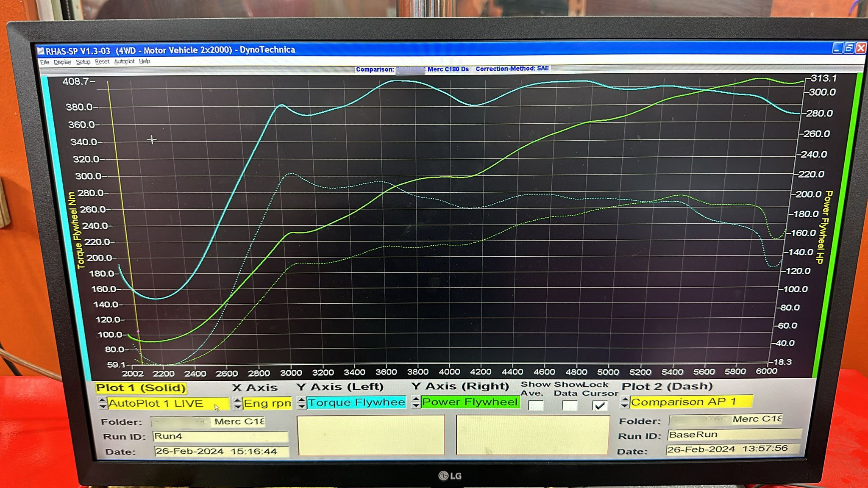
Task: Click the Plot 2 Folder field
Action: coord(725,419)
